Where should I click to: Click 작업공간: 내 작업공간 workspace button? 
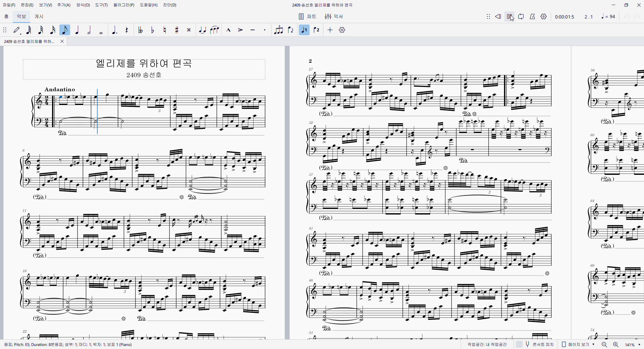pyautogui.click(x=487, y=344)
